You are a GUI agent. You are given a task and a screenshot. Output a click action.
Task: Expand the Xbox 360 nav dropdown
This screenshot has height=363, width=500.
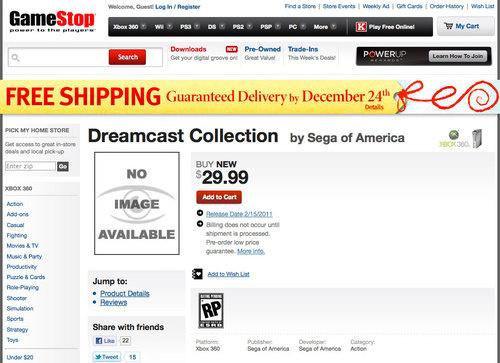tap(143, 26)
